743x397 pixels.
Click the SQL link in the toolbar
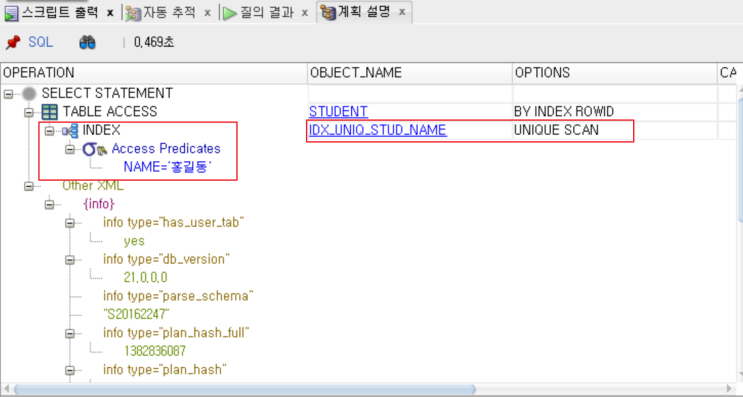[x=40, y=42]
